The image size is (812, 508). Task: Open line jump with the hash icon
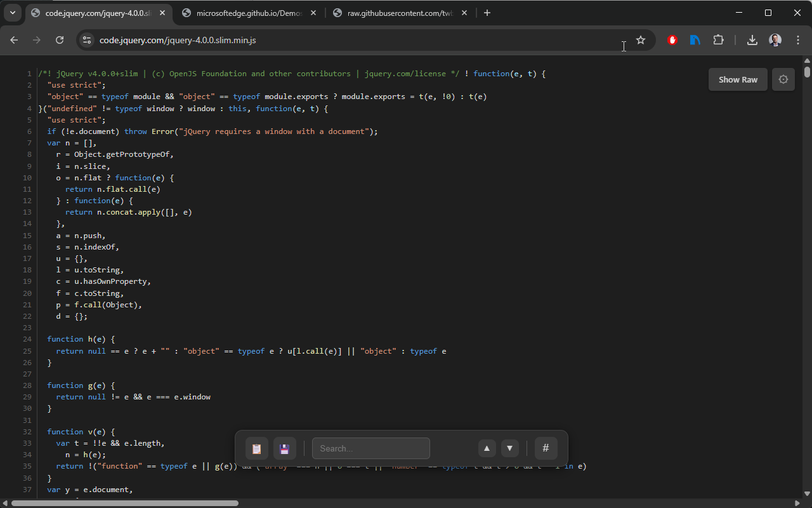(x=546, y=448)
